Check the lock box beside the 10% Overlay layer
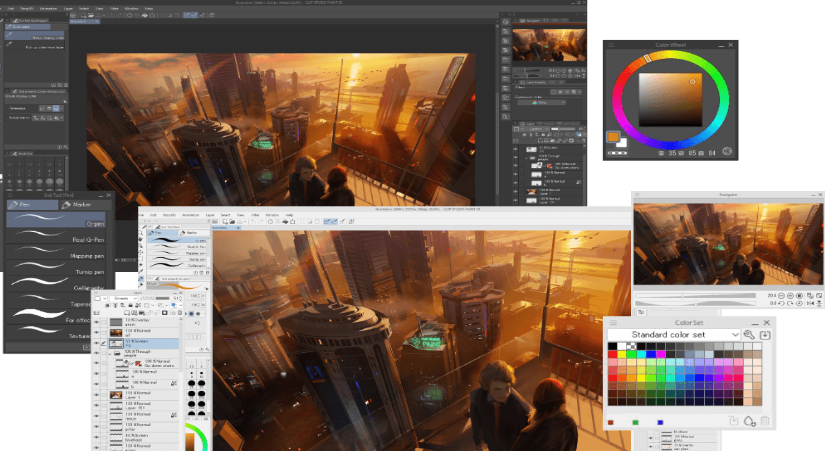The height and width of the screenshot is (451, 825). 104,322
